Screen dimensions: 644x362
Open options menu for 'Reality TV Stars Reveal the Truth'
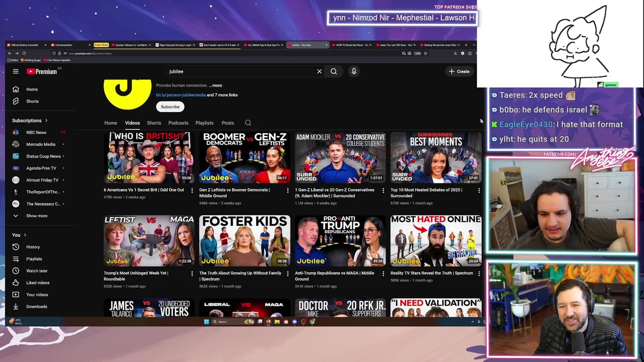[x=479, y=274]
